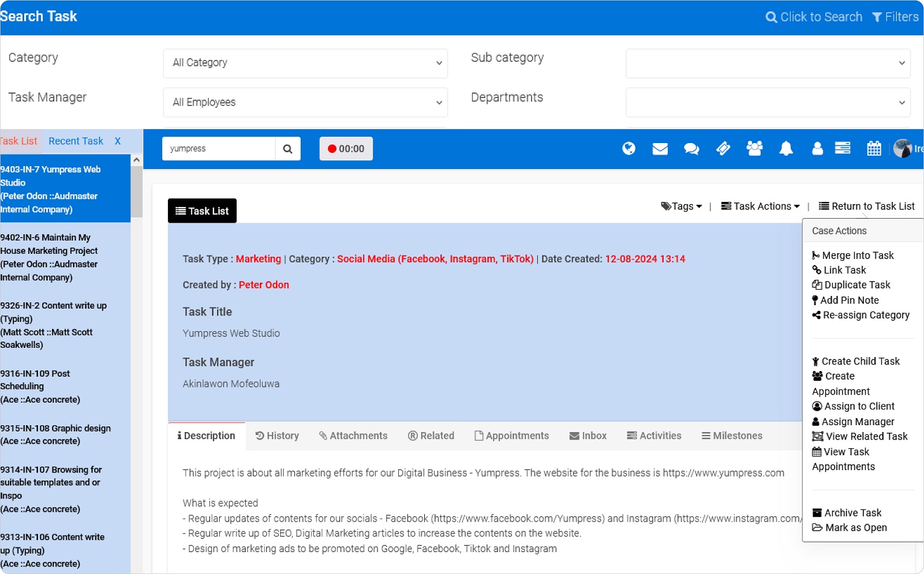Image resolution: width=924 pixels, height=574 pixels.
Task: Click the yumpress search input field
Action: click(x=219, y=148)
